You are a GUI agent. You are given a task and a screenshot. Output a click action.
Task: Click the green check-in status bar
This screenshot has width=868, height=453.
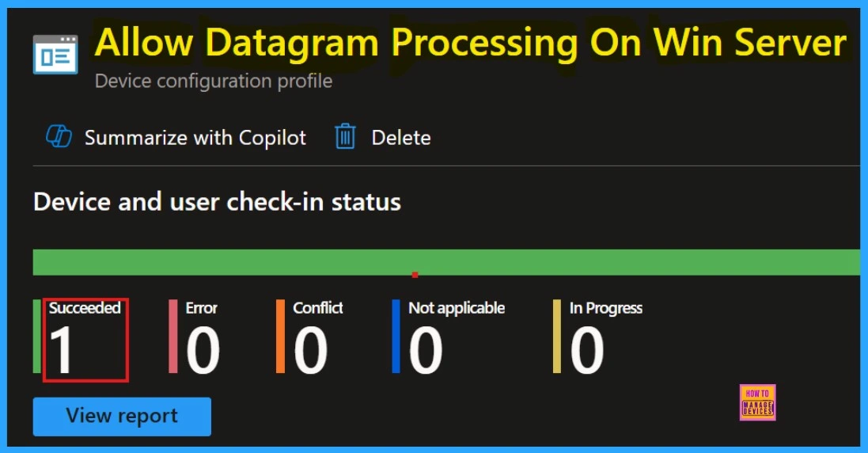tap(446, 262)
